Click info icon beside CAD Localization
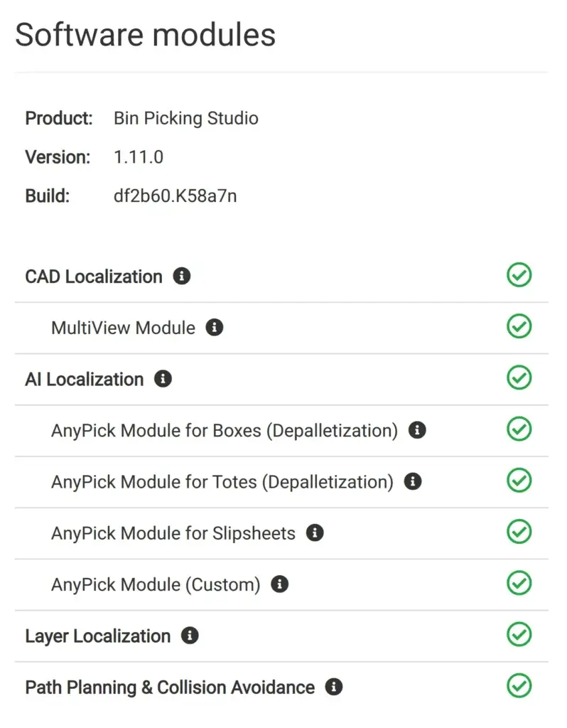 182,276
